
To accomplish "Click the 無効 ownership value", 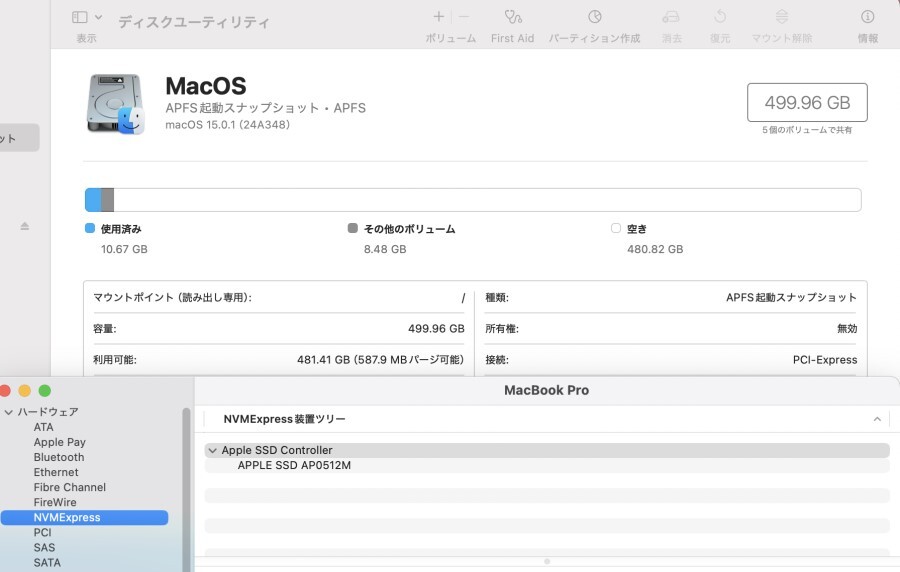I will click(847, 328).
